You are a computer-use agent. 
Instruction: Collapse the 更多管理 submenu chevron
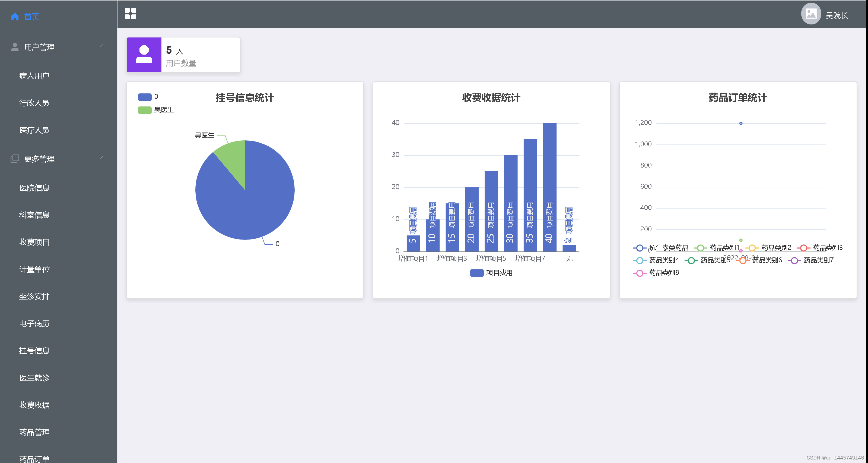(103, 158)
